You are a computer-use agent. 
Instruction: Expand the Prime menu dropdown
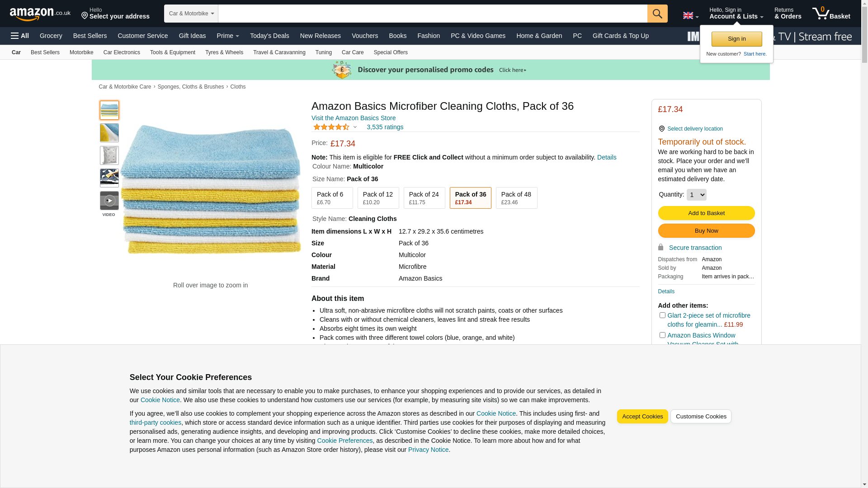click(228, 36)
